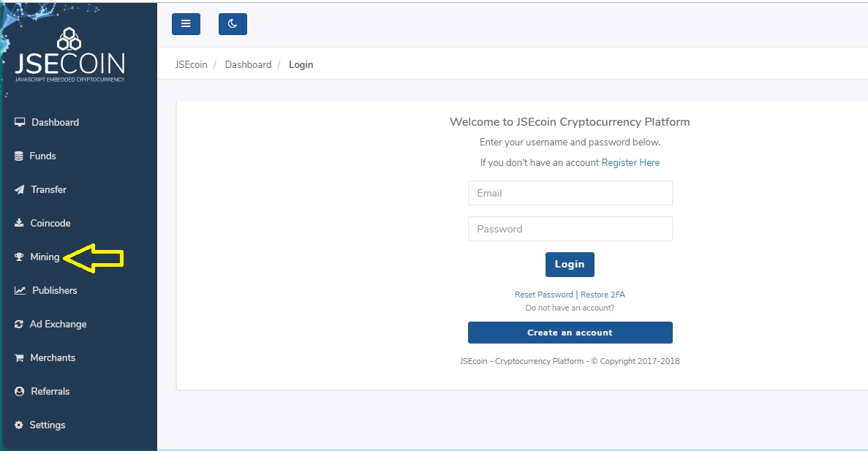This screenshot has height=451, width=868.
Task: Click the Ad Exchange refresh icon
Action: point(19,325)
